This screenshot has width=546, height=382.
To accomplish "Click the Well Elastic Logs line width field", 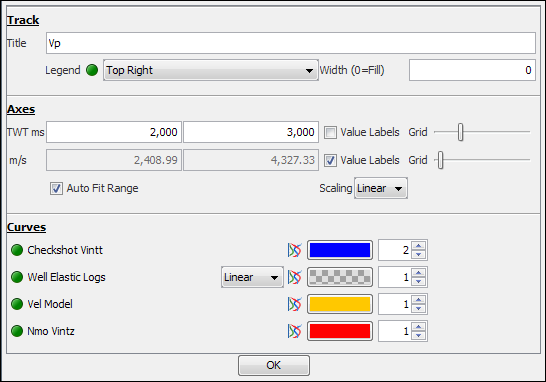I will click(395, 277).
